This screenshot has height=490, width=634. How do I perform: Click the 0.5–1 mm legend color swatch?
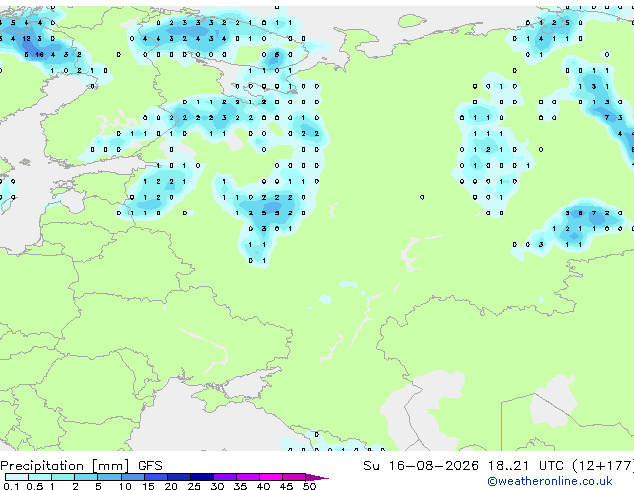click(40, 477)
